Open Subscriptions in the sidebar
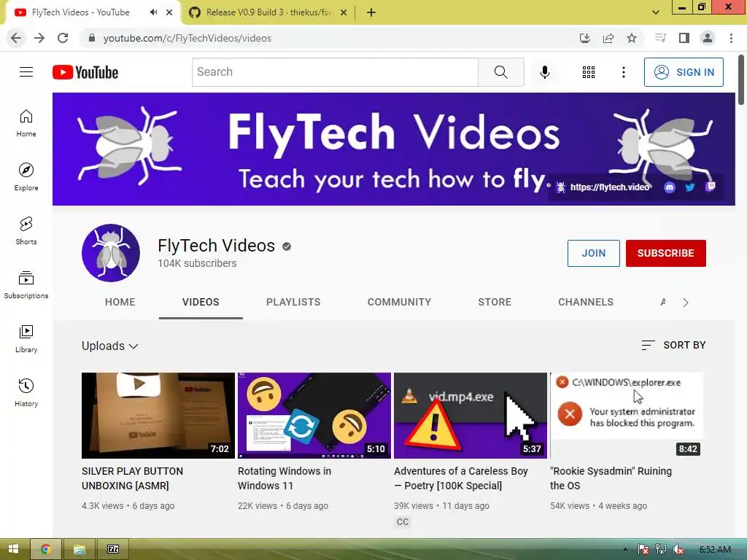The width and height of the screenshot is (747, 560). pos(26,285)
